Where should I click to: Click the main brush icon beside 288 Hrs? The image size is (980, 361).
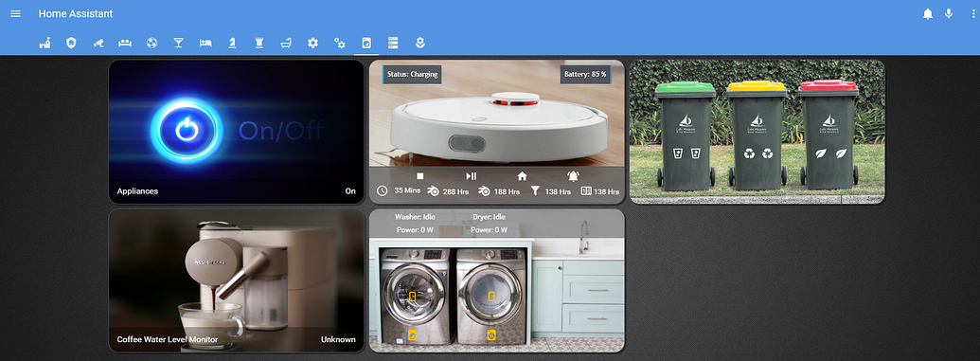click(x=433, y=190)
